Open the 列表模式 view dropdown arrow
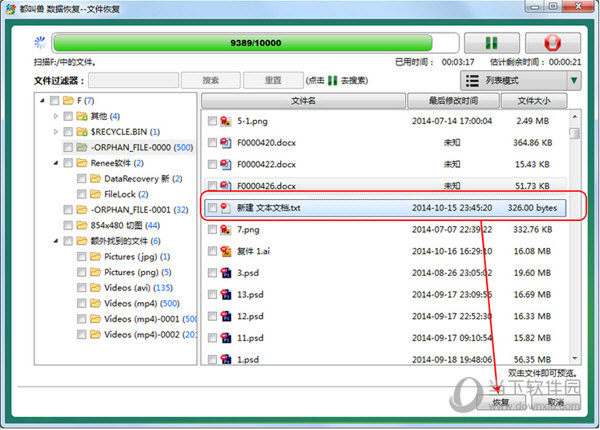The image size is (600, 430). pos(574,81)
